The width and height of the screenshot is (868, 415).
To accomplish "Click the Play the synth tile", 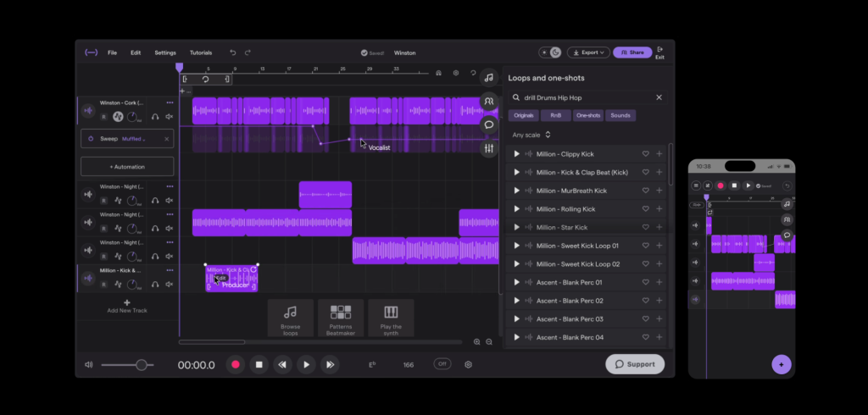I will [x=391, y=318].
